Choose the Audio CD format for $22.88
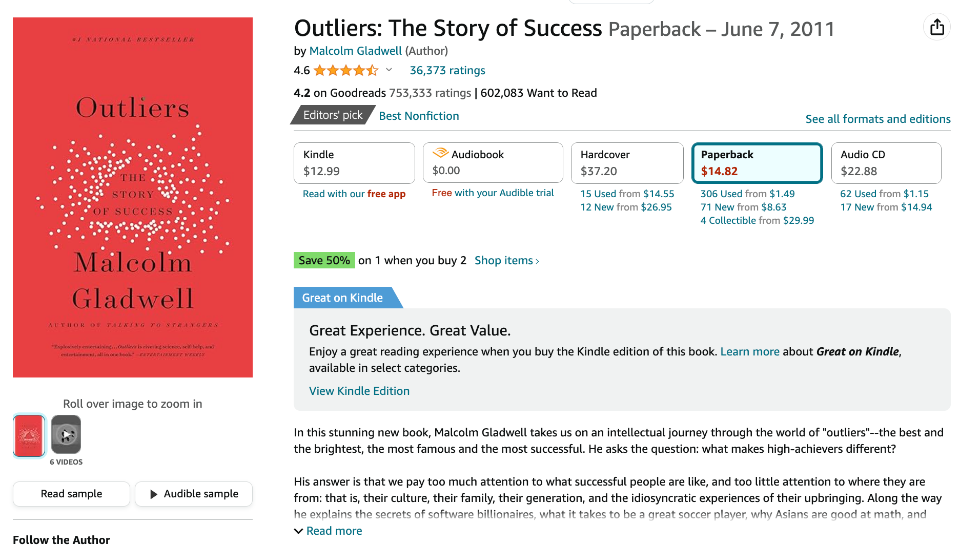 pos(886,163)
